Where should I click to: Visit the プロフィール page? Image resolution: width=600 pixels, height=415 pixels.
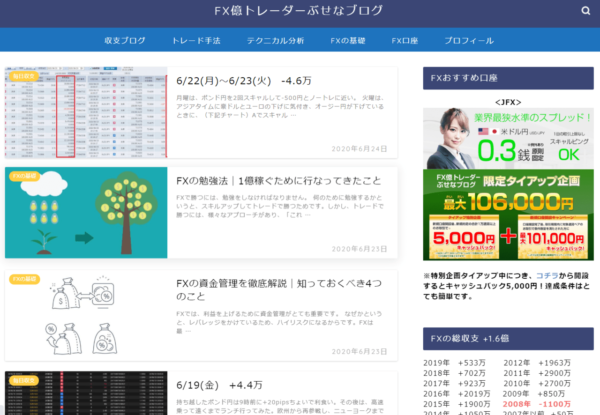pyautogui.click(x=469, y=41)
